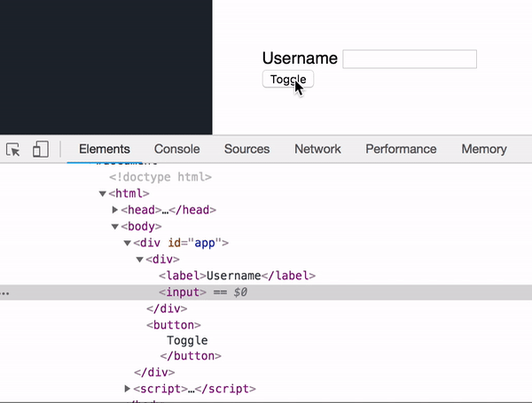Viewport: 532px width, 403px height.
Task: Collapse the html node
Action: click(103, 194)
